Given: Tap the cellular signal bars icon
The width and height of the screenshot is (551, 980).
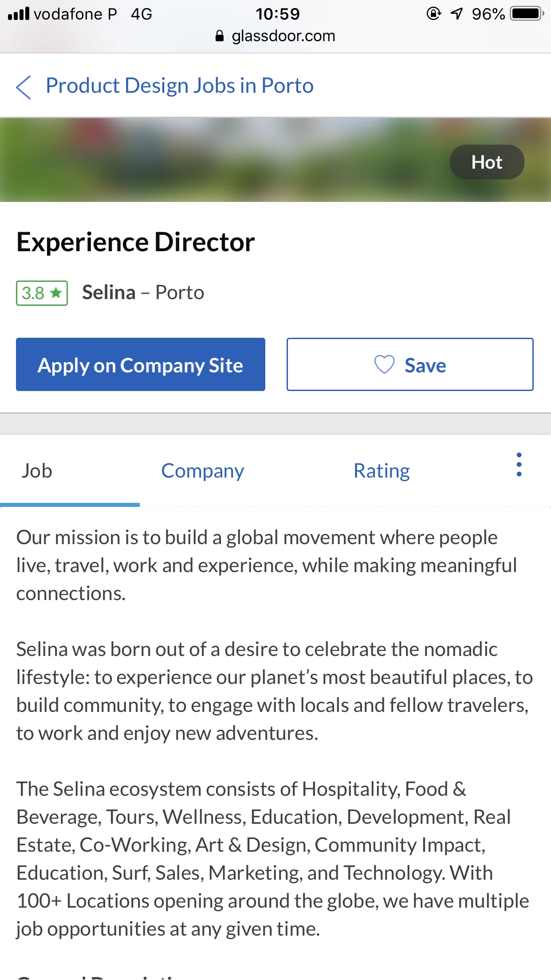Looking at the screenshot, I should (x=18, y=14).
